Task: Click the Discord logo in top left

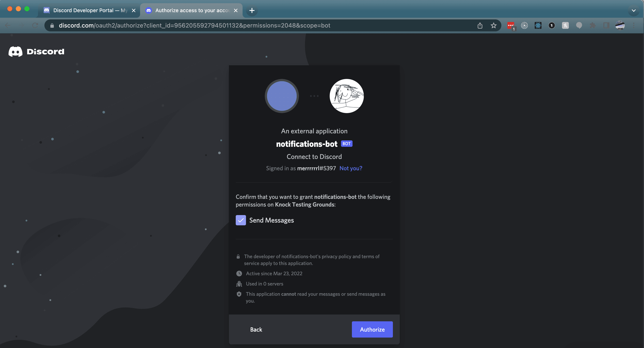Action: [x=36, y=51]
